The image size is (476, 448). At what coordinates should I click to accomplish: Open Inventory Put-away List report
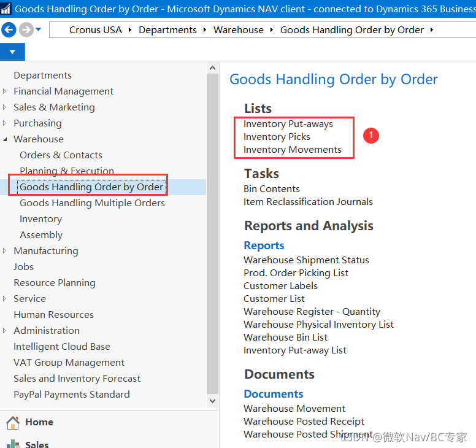[x=295, y=350]
